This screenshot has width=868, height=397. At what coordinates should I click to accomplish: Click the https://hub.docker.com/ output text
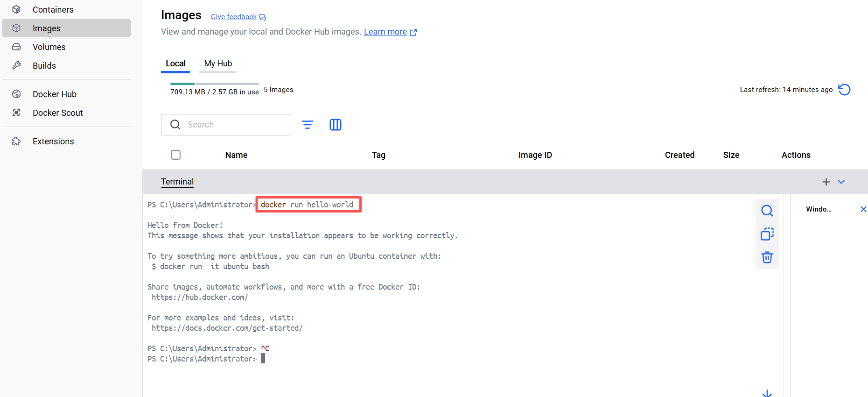tap(200, 297)
